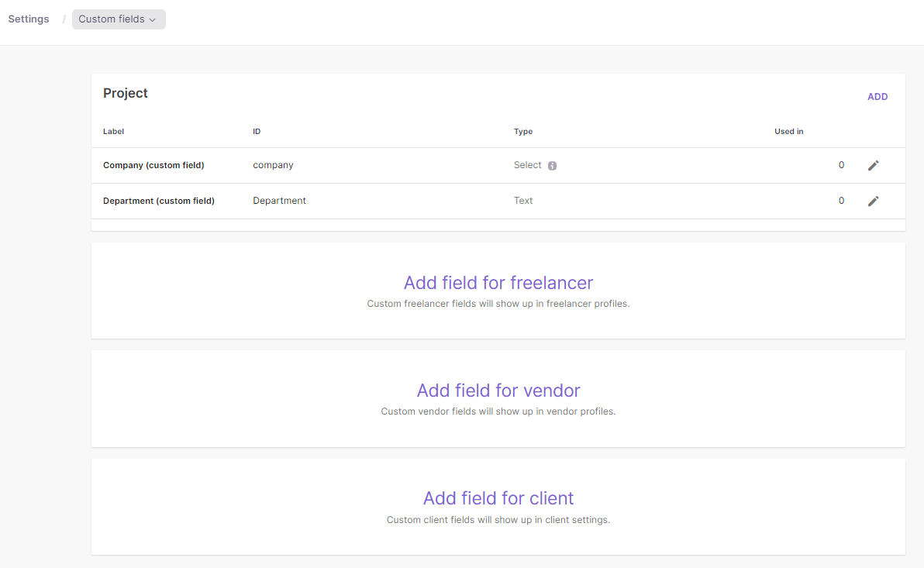
Task: Click the 'Select' type value
Action: (527, 166)
